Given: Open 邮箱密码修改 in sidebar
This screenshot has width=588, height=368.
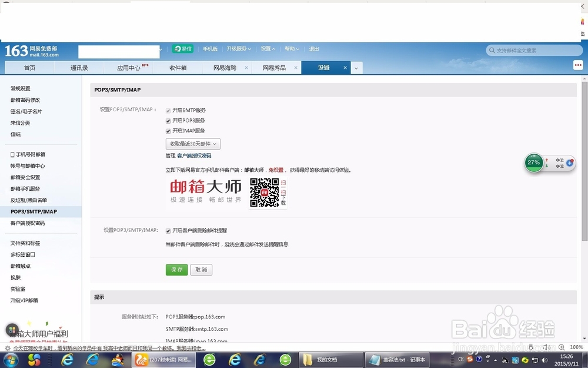Looking at the screenshot, I should coord(25,100).
